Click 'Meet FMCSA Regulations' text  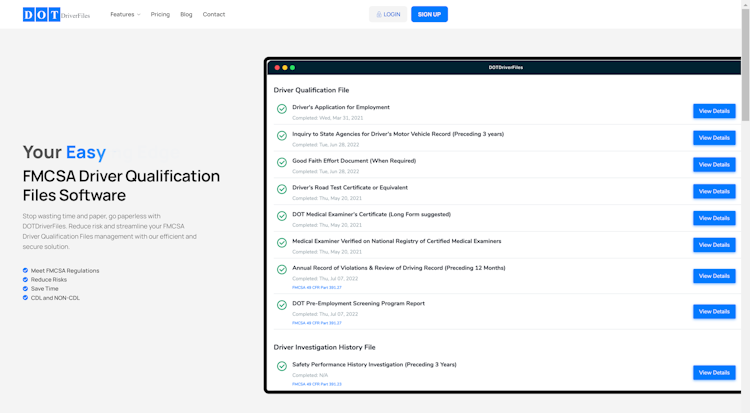point(65,270)
